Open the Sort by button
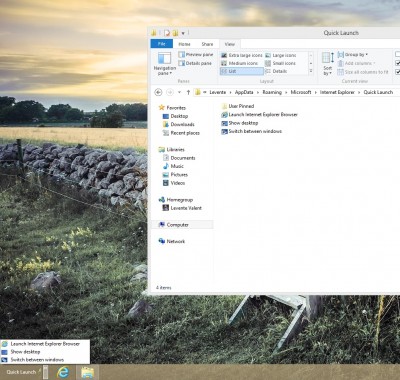 (328, 64)
